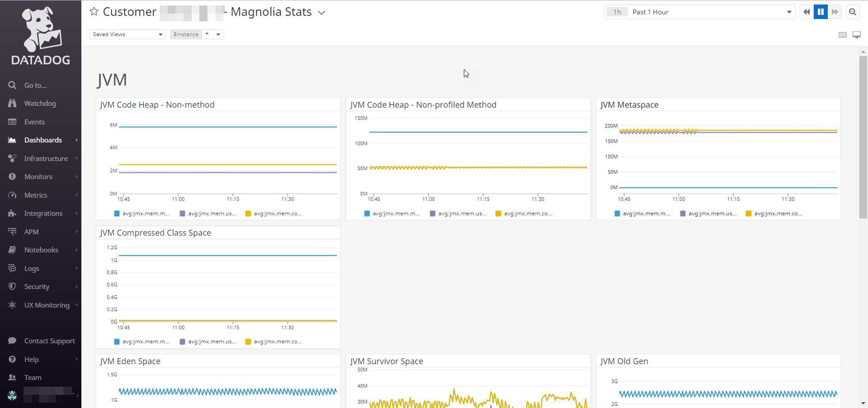This screenshot has height=408, width=868.
Task: Click the user avatar icon
Action: click(12, 395)
